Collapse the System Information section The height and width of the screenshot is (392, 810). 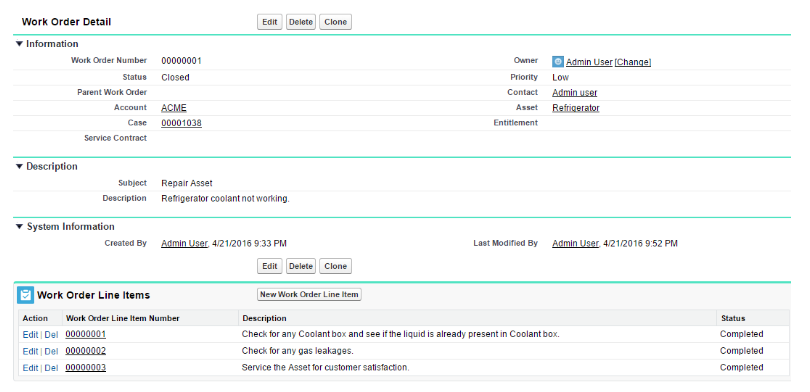(19, 227)
